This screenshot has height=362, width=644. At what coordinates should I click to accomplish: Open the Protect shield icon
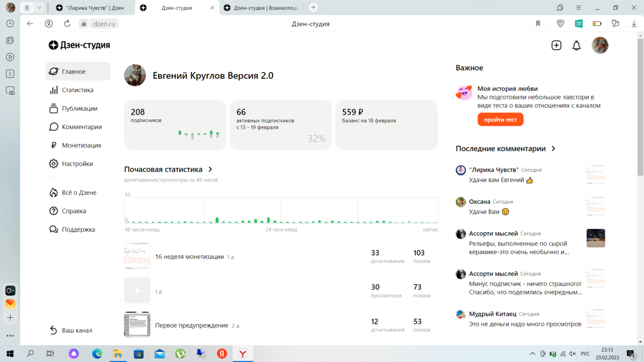click(560, 24)
